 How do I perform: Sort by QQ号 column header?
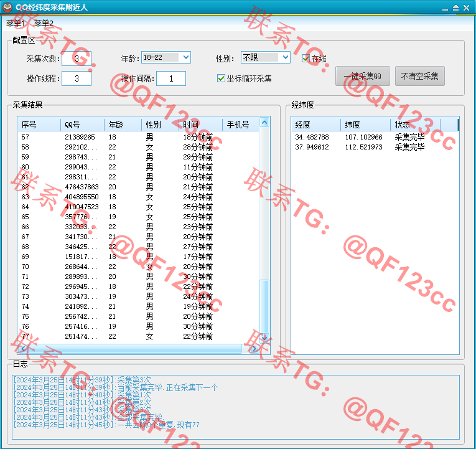pos(82,125)
